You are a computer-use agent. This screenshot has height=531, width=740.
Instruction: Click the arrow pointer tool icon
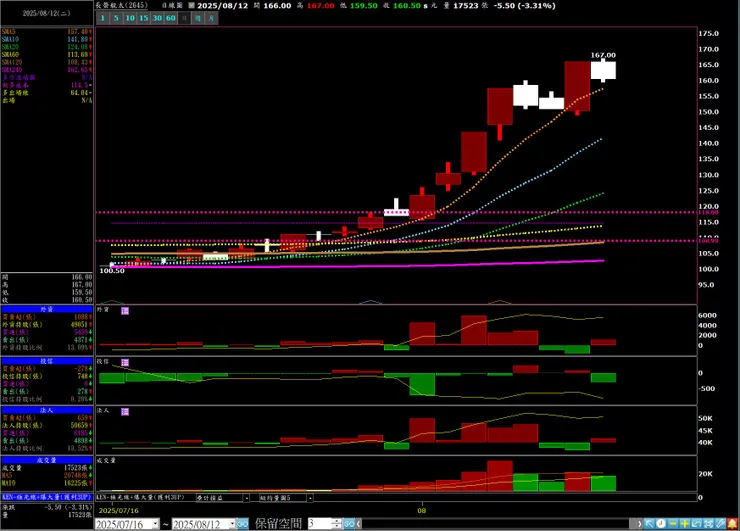[649, 524]
